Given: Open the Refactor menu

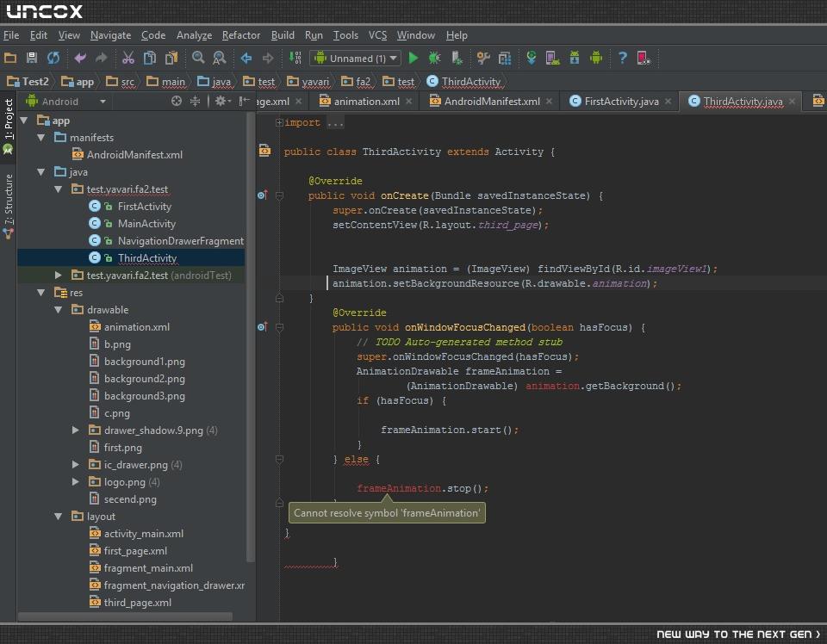Looking at the screenshot, I should 241,35.
